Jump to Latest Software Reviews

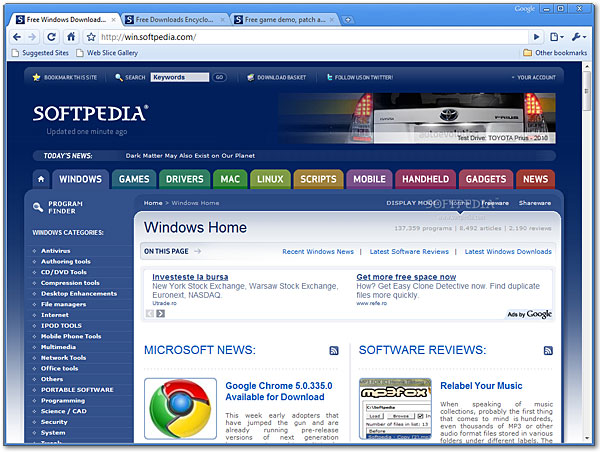tap(409, 251)
